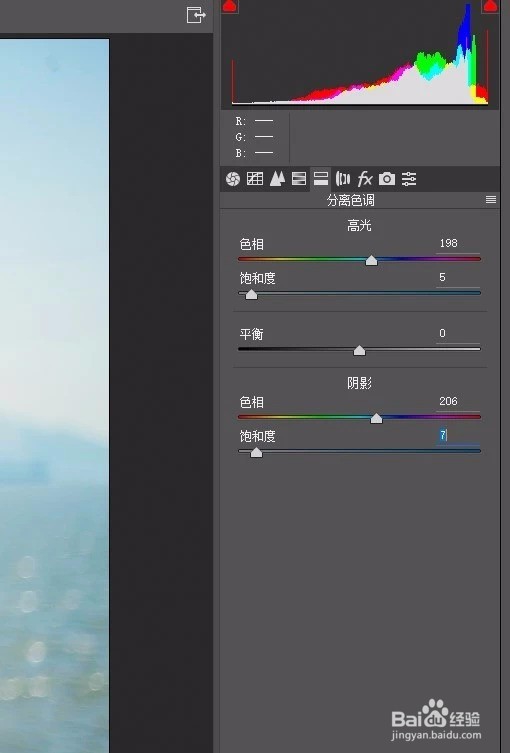Open the Presets sliders icon

[409, 179]
